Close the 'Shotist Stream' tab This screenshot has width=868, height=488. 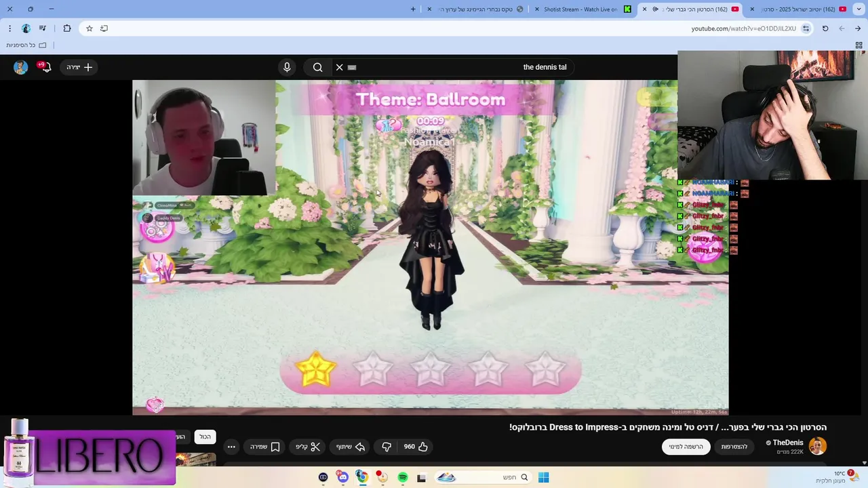pyautogui.click(x=537, y=9)
